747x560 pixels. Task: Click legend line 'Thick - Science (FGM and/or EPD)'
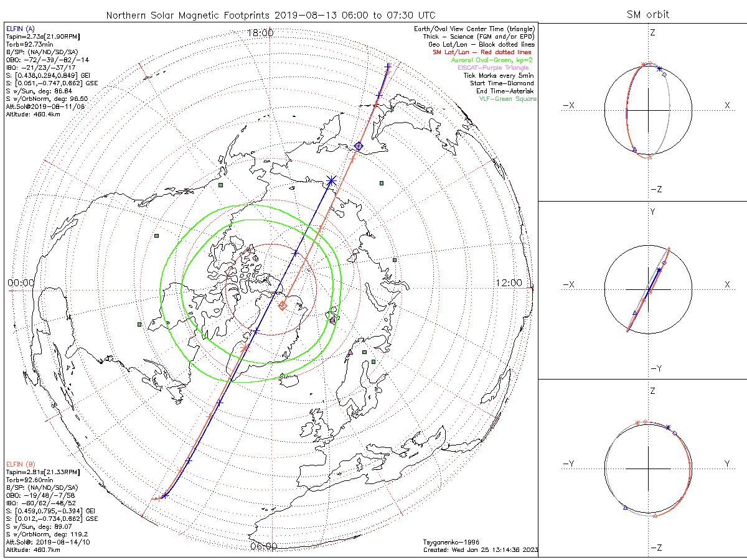479,37
